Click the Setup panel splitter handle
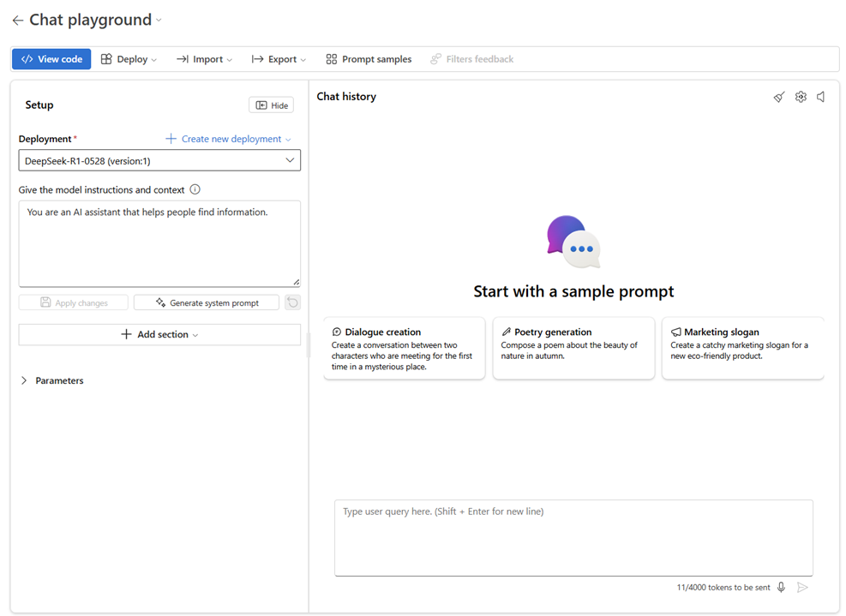This screenshot has width=846, height=616. tap(309, 345)
